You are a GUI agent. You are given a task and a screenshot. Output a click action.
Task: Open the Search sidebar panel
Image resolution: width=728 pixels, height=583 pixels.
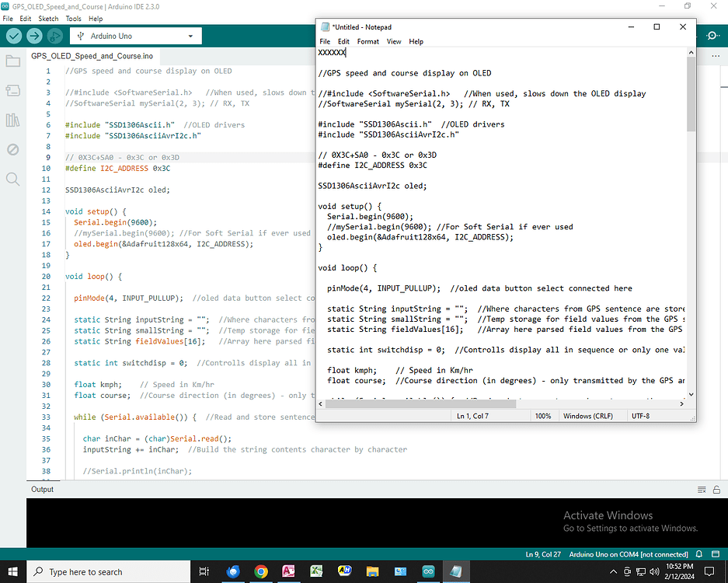[x=12, y=179]
